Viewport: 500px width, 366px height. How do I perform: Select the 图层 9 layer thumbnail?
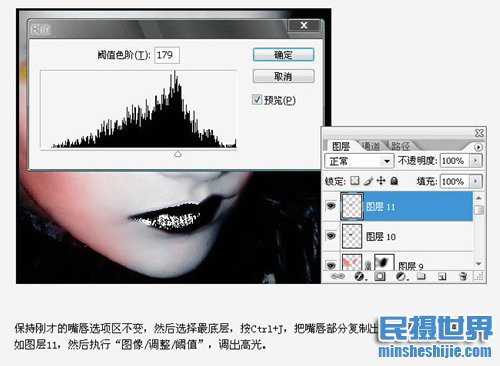click(x=352, y=262)
